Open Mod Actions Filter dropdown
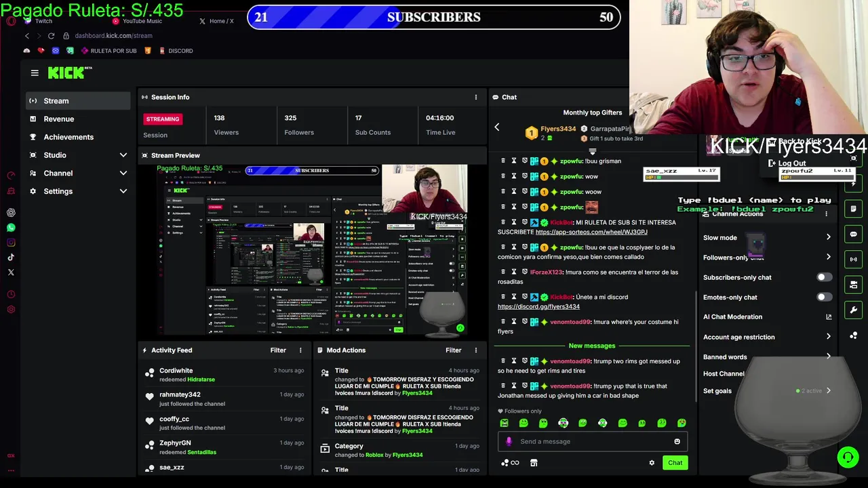The width and height of the screenshot is (868, 488). pos(453,350)
